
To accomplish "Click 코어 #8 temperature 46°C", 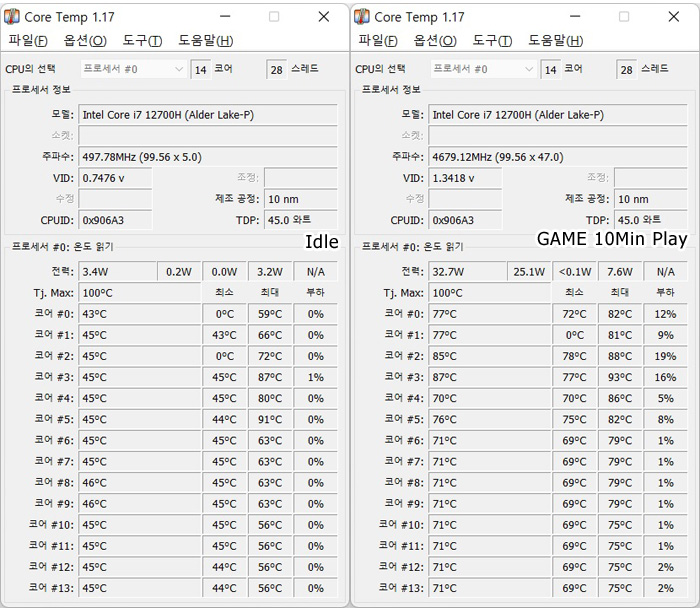I will pos(140,483).
